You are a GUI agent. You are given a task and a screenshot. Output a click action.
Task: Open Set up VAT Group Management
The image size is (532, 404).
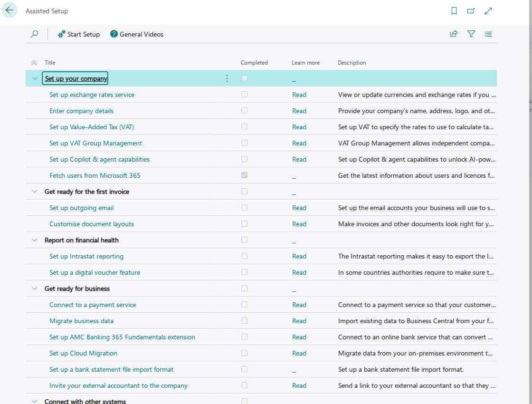click(x=95, y=143)
